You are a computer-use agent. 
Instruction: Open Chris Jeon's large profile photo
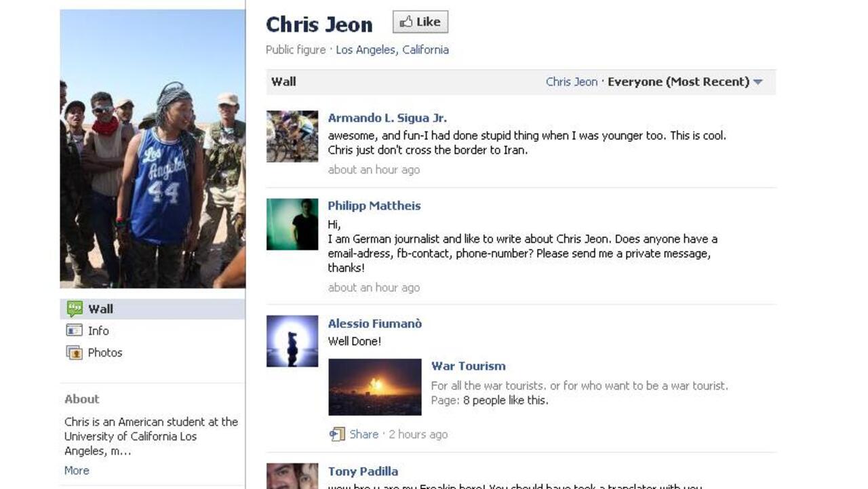tap(153, 149)
